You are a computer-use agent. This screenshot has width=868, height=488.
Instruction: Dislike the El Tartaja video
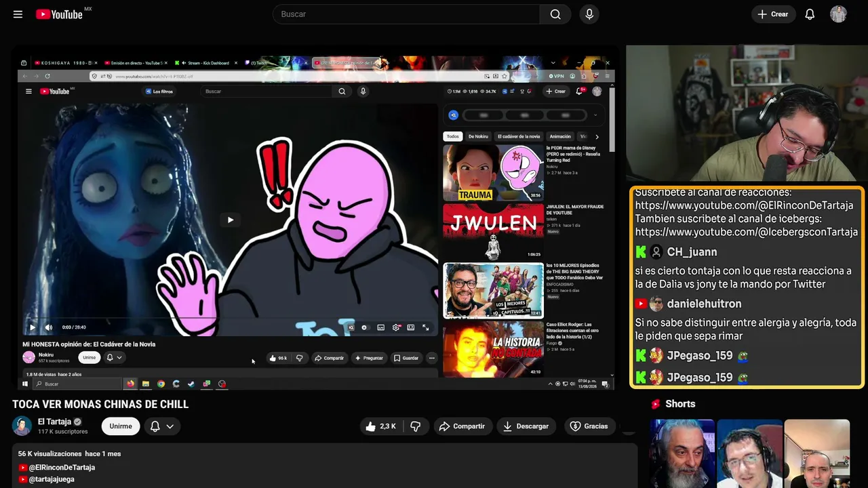(x=416, y=426)
